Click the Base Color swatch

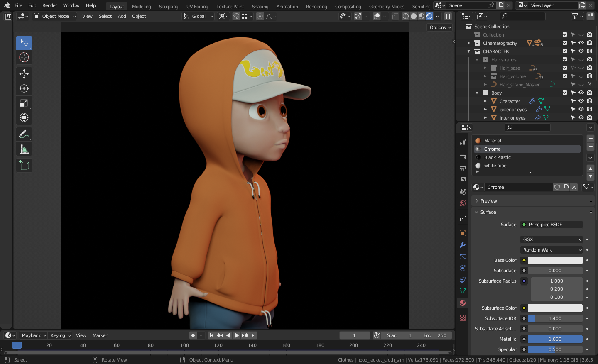click(x=555, y=260)
